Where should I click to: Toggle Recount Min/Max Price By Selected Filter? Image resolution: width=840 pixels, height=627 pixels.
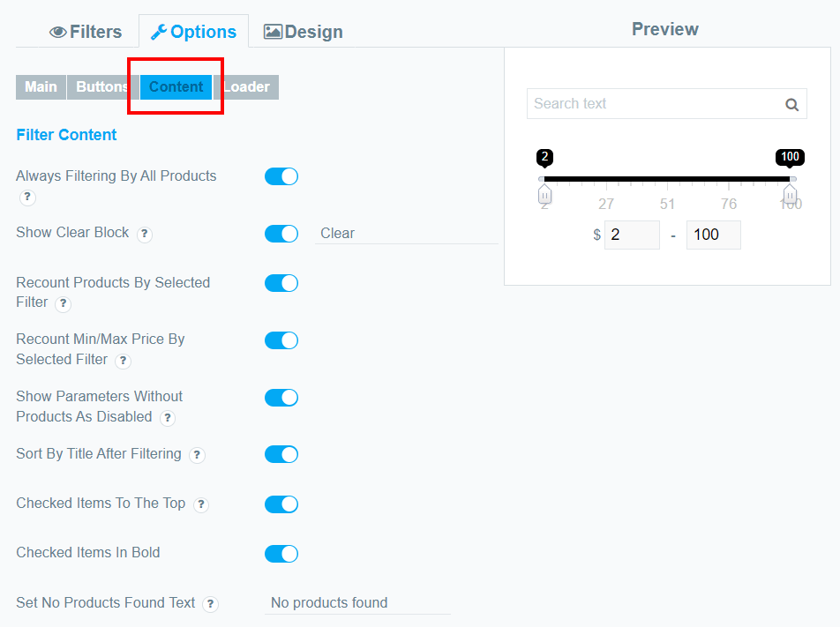281,340
